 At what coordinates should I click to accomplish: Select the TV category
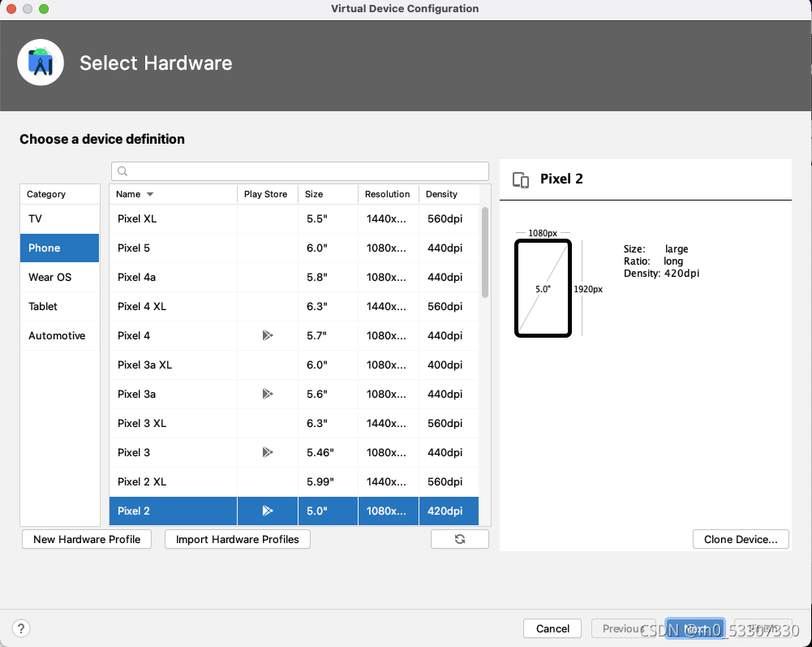click(x=59, y=218)
